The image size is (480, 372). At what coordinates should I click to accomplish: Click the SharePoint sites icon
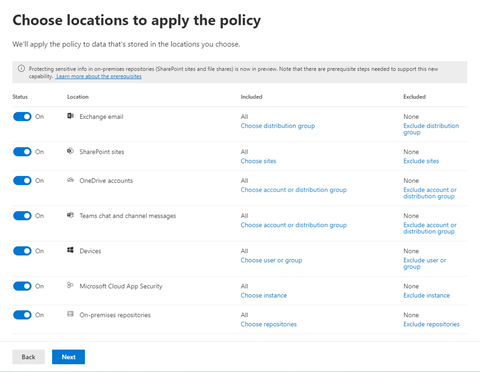[x=70, y=151]
